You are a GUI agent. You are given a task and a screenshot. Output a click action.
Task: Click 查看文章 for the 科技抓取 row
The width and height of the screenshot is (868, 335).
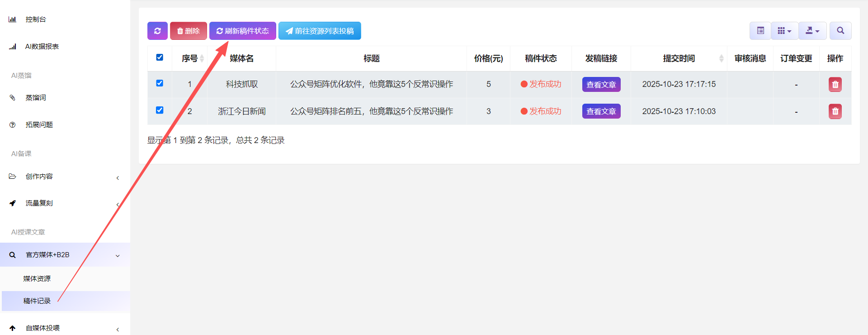click(601, 85)
